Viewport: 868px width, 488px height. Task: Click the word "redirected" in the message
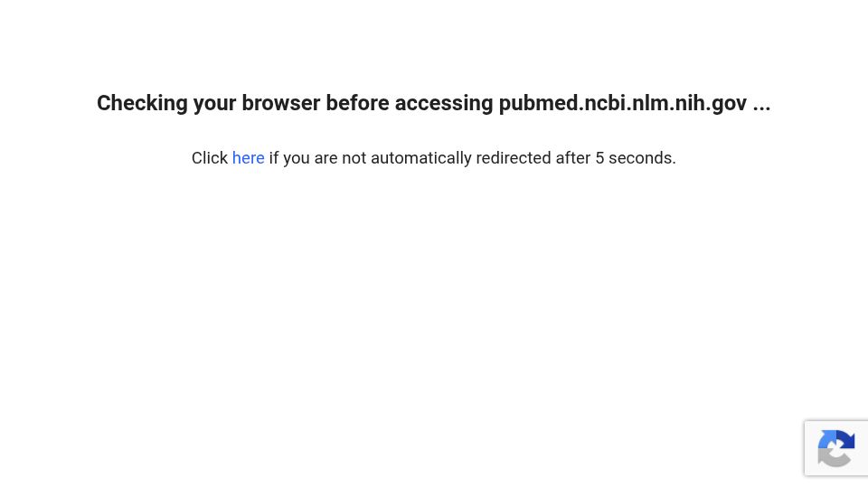(x=514, y=158)
